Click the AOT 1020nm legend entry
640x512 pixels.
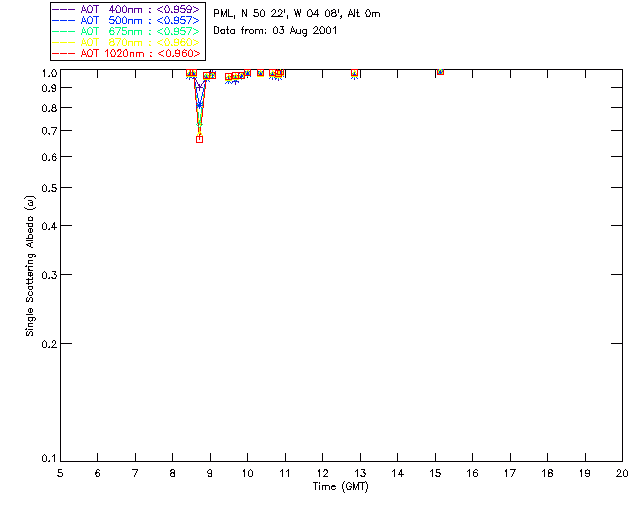pyautogui.click(x=126, y=53)
